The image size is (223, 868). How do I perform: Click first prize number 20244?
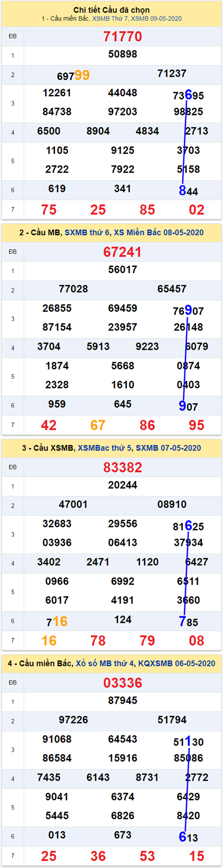[123, 485]
